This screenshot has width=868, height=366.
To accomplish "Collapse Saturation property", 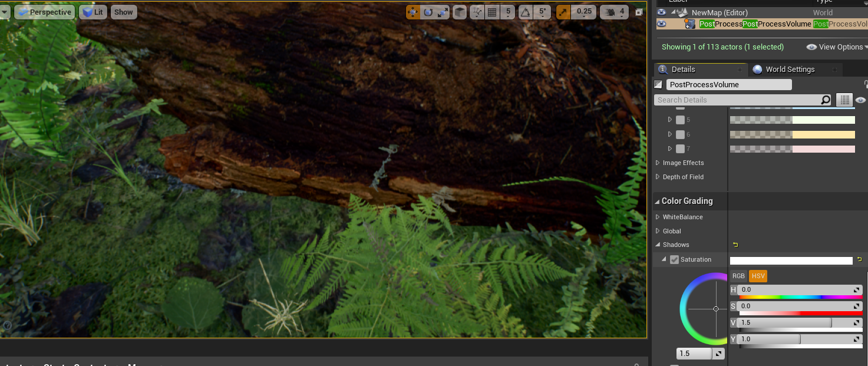I will (665, 259).
